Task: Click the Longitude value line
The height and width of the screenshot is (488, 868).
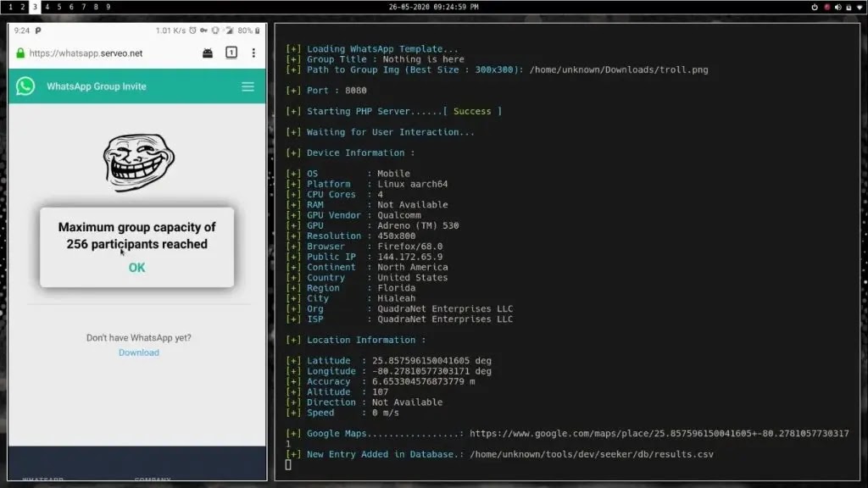Action: (388, 371)
